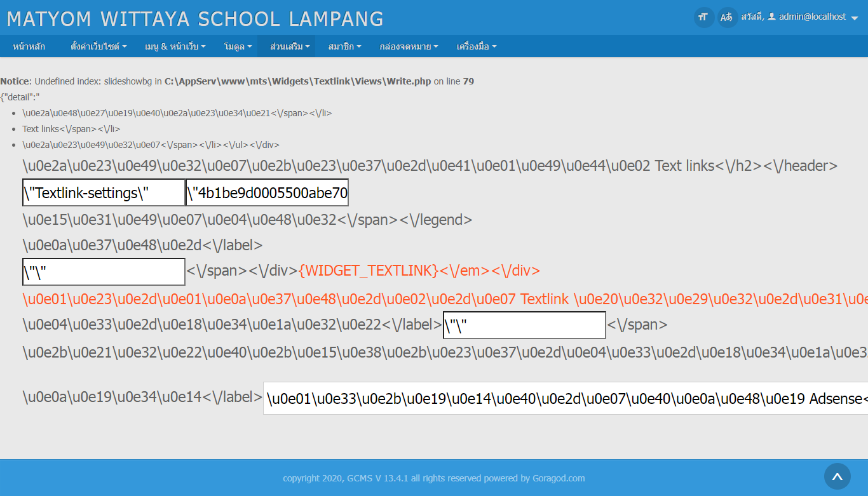Open the หน้าหลัก home menu item
This screenshot has height=496, width=868.
[x=29, y=46]
